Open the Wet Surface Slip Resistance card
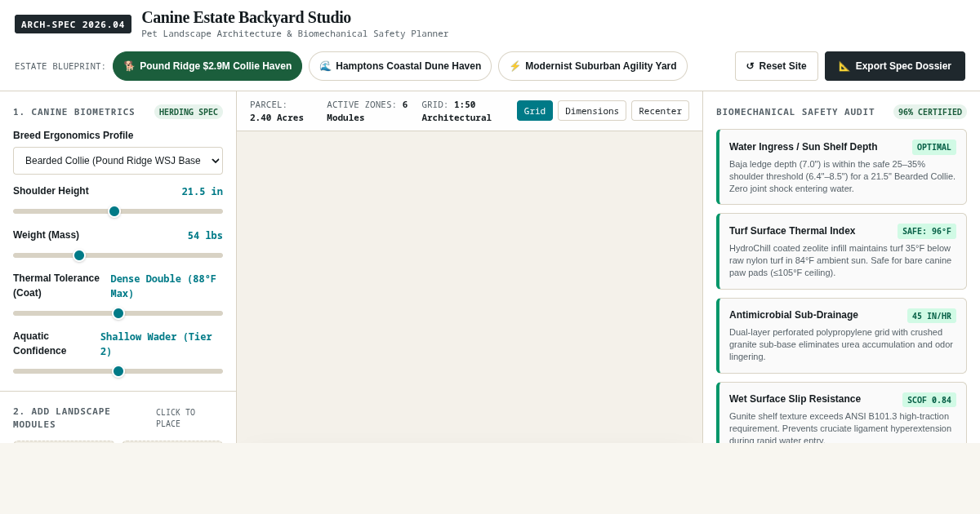Viewport: 980px width, 514px height. click(x=841, y=413)
